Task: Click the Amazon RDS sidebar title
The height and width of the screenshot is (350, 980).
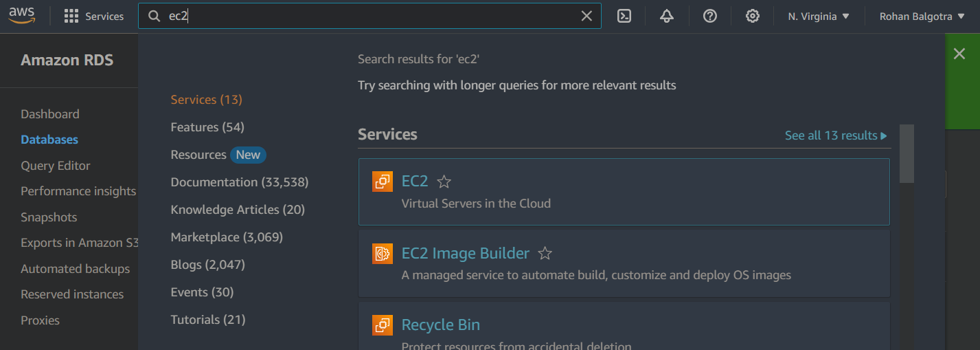Action: tap(67, 61)
